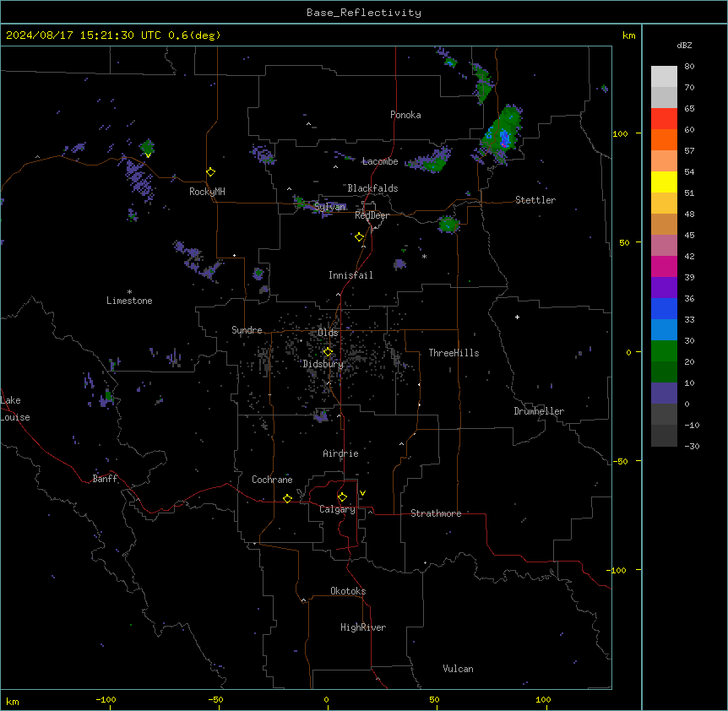The image size is (728, 711).
Task: Select the Olds label
Action: pos(328,333)
